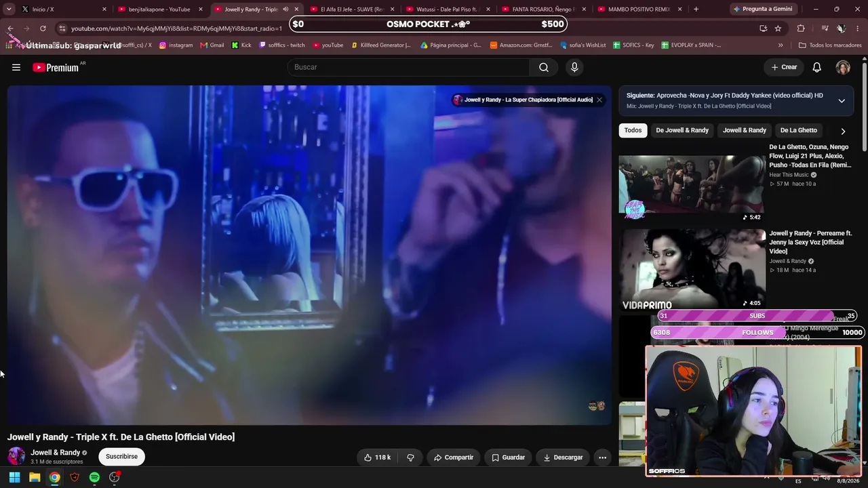The image size is (868, 488).
Task: Switch to FANTA ROSARIO tab
Action: tap(544, 9)
